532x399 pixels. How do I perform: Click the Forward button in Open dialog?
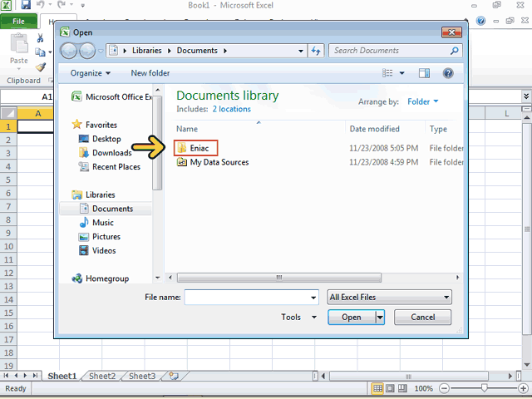[x=87, y=51]
